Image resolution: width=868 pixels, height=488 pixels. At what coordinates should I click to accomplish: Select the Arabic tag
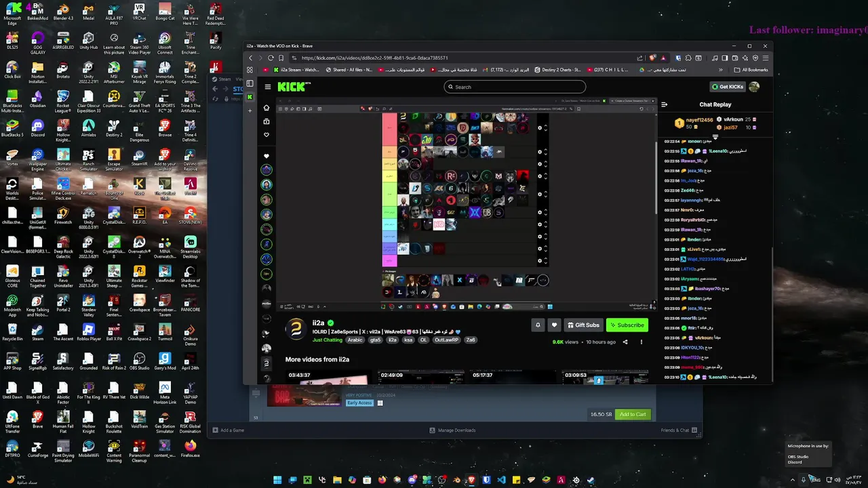coord(355,340)
